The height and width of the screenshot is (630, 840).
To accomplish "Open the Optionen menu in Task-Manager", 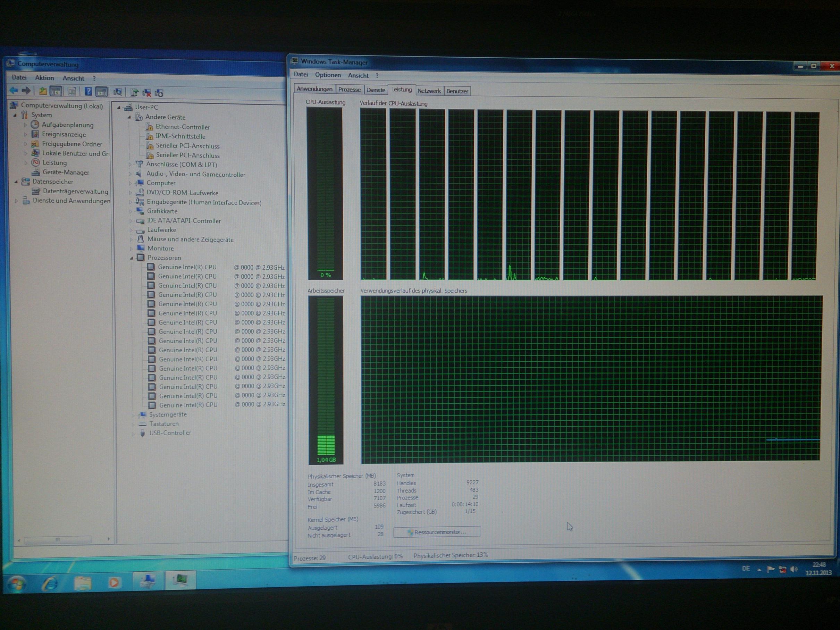I will (328, 75).
